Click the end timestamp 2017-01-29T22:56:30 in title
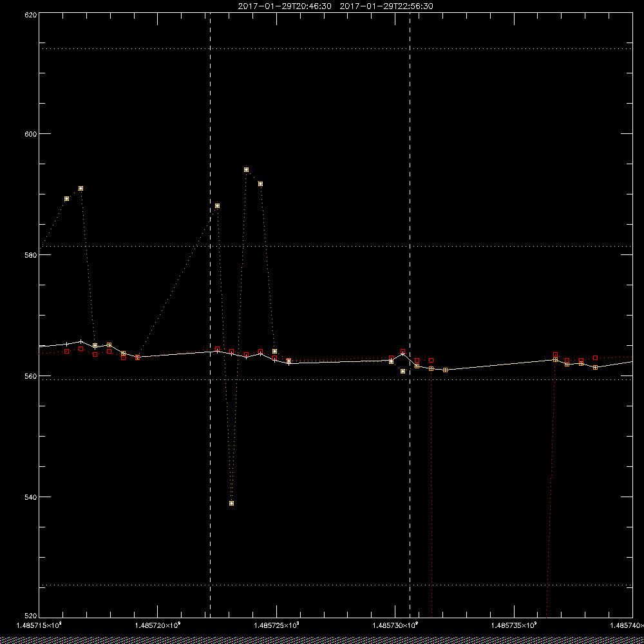644x644 pixels. (386, 6)
